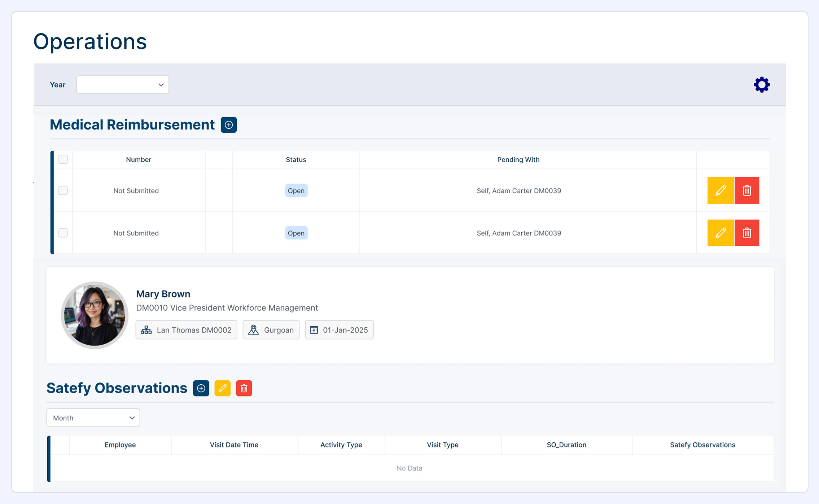This screenshot has height=504, width=819.
Task: Click the Lan Thomas DM0002 manager chip
Action: [186, 330]
